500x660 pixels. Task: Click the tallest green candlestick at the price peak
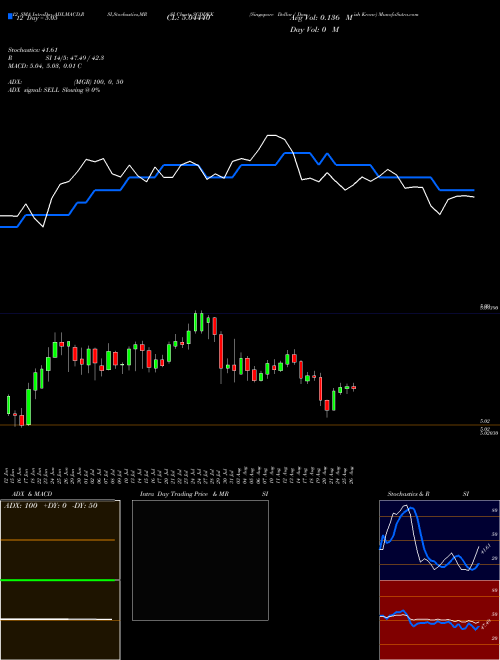195,322
